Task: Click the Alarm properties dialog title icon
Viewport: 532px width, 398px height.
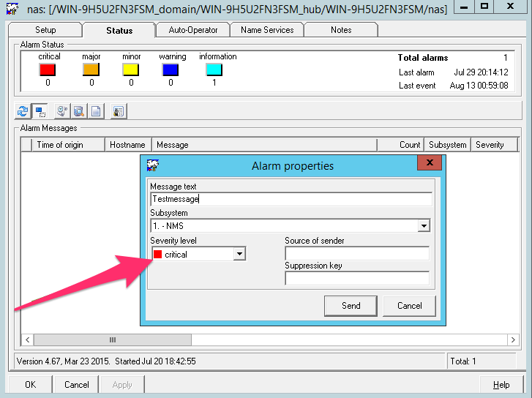Action: (153, 165)
